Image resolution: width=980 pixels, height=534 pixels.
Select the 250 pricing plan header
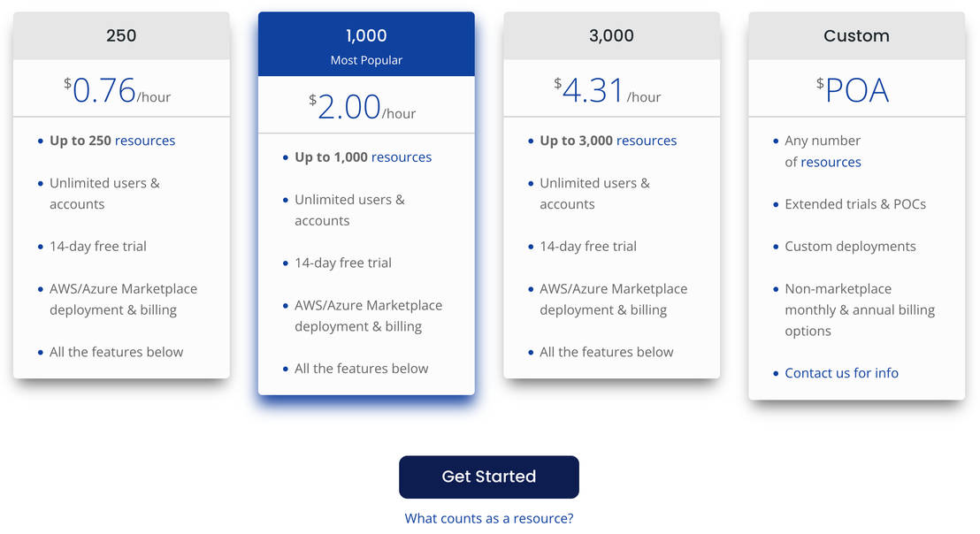(x=121, y=35)
